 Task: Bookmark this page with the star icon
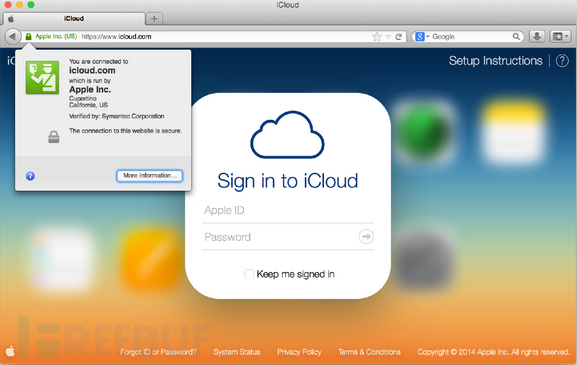pos(377,36)
